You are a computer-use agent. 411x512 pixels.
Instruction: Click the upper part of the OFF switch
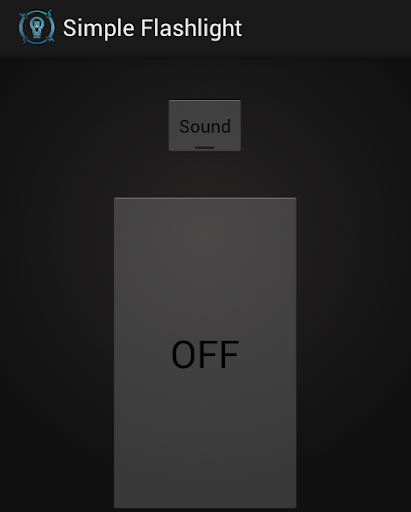(x=205, y=260)
